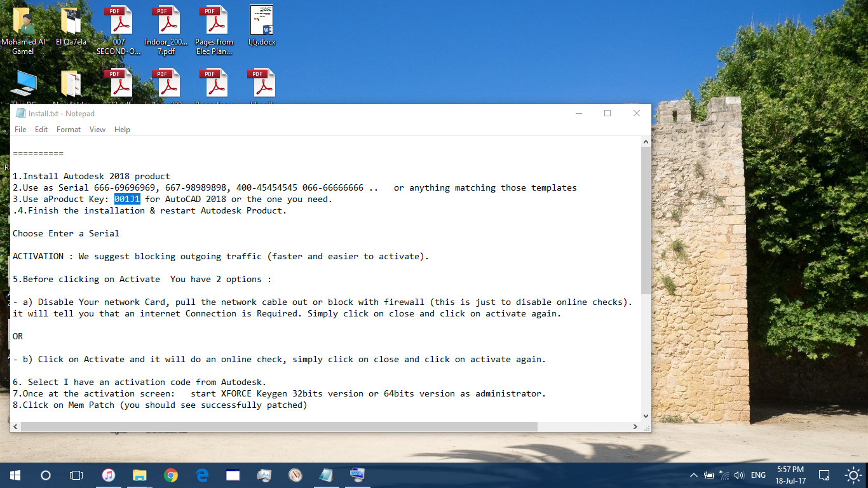
Task: Maximize the Notepad window
Action: [x=607, y=114]
